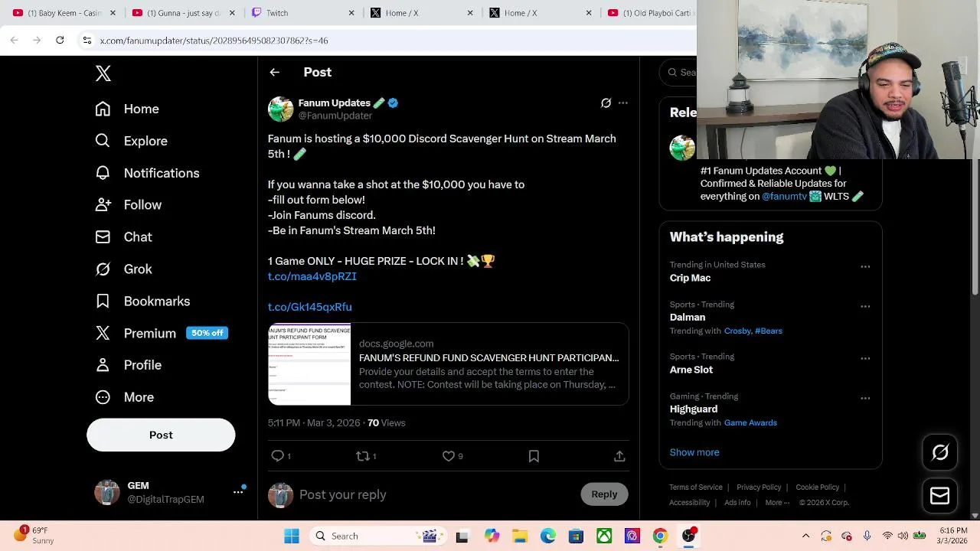This screenshot has height=551, width=980.
Task: Open the Crip Mac trend options menu
Action: point(865,266)
